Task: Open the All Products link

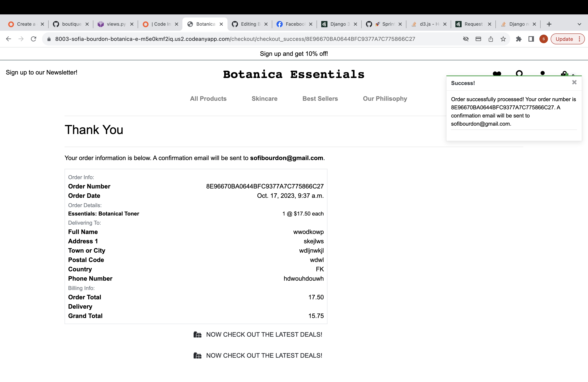Action: click(208, 99)
